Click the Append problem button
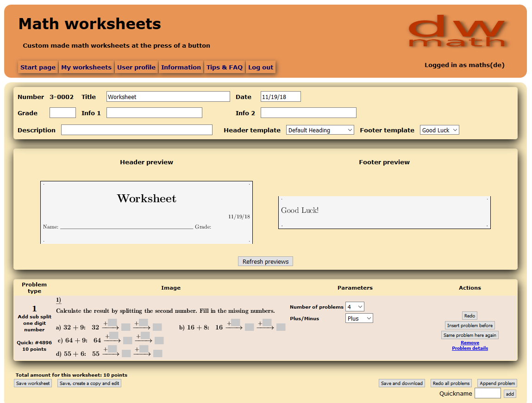532x403 pixels. click(497, 384)
